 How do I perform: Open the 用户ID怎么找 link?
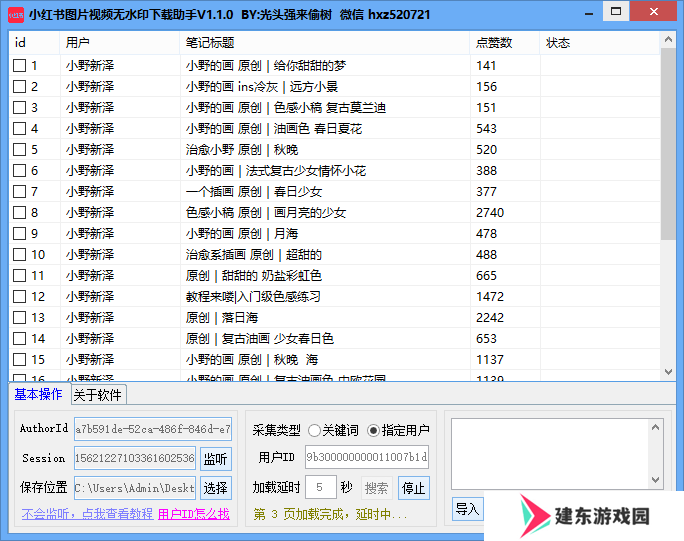point(194,514)
